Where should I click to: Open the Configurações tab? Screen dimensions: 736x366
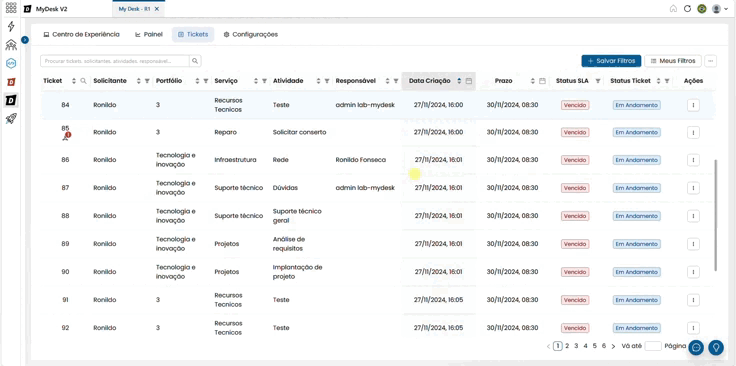click(x=250, y=34)
